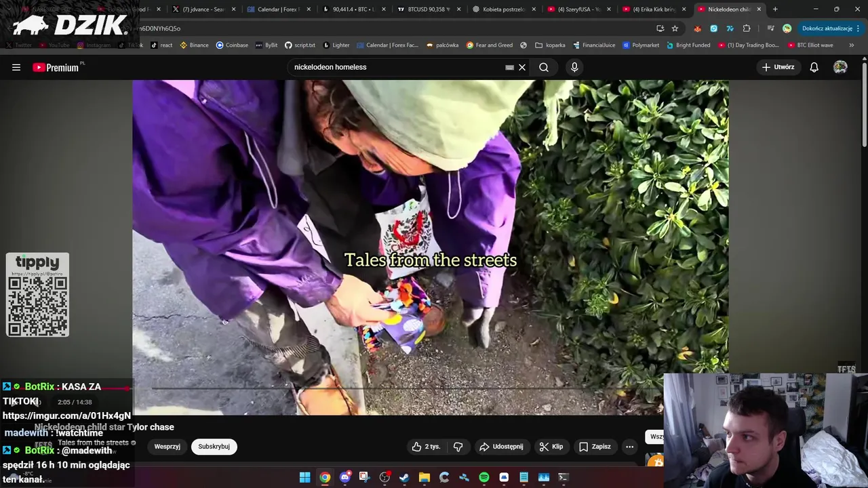Open Spotify from taskbar

[484, 477]
